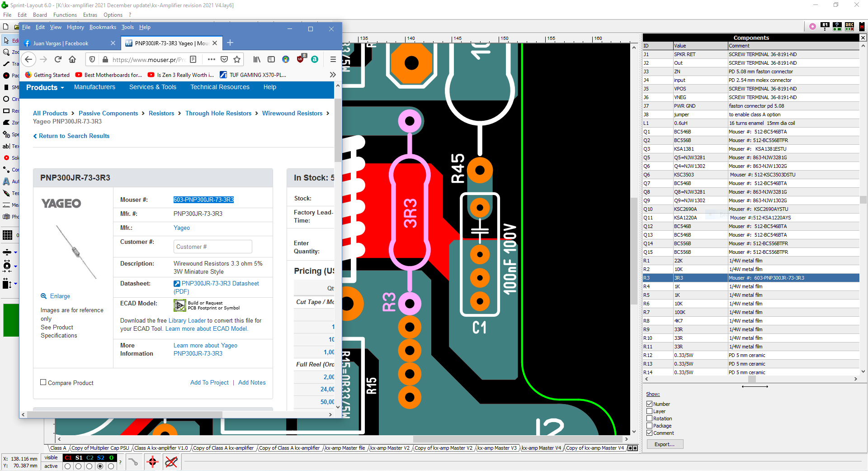Open pad size dropdown arrow
Image resolution: width=868 pixels, height=471 pixels.
pyautogui.click(x=15, y=266)
